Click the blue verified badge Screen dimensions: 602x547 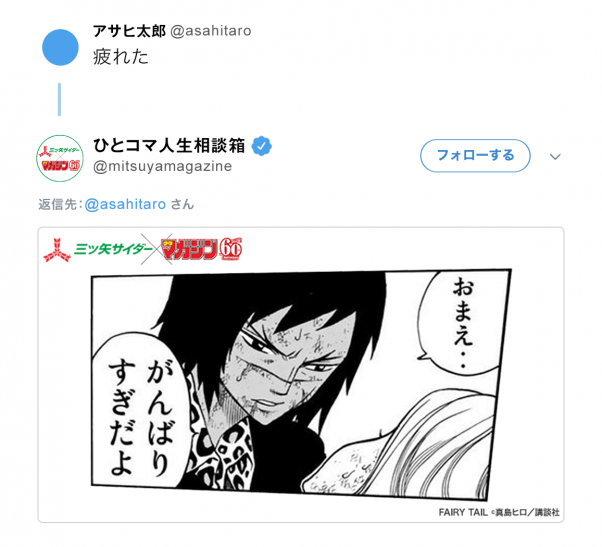point(262,146)
